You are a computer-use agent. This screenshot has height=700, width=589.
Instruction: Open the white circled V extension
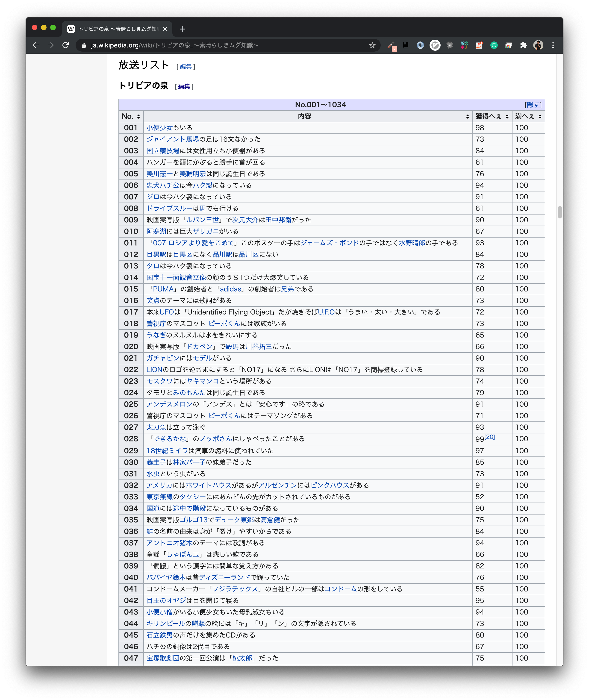point(435,45)
